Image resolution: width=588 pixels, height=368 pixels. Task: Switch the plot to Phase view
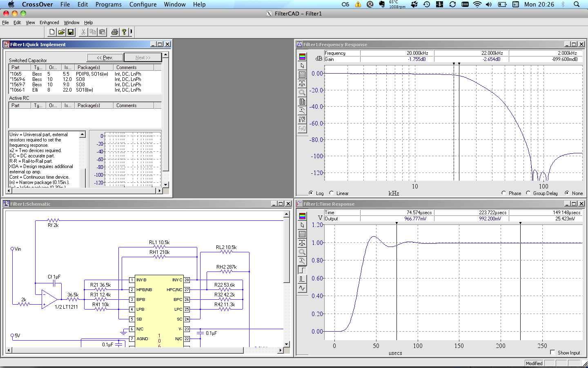pos(505,193)
